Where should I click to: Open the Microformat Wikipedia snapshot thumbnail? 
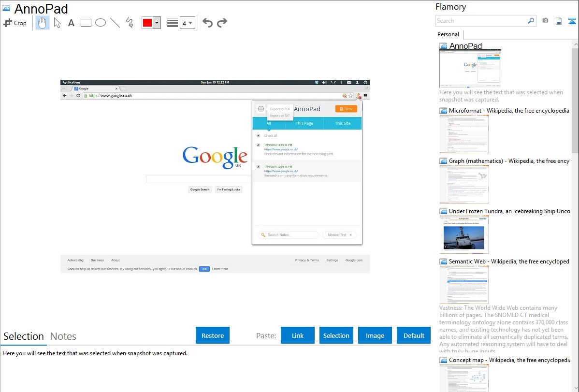464,134
